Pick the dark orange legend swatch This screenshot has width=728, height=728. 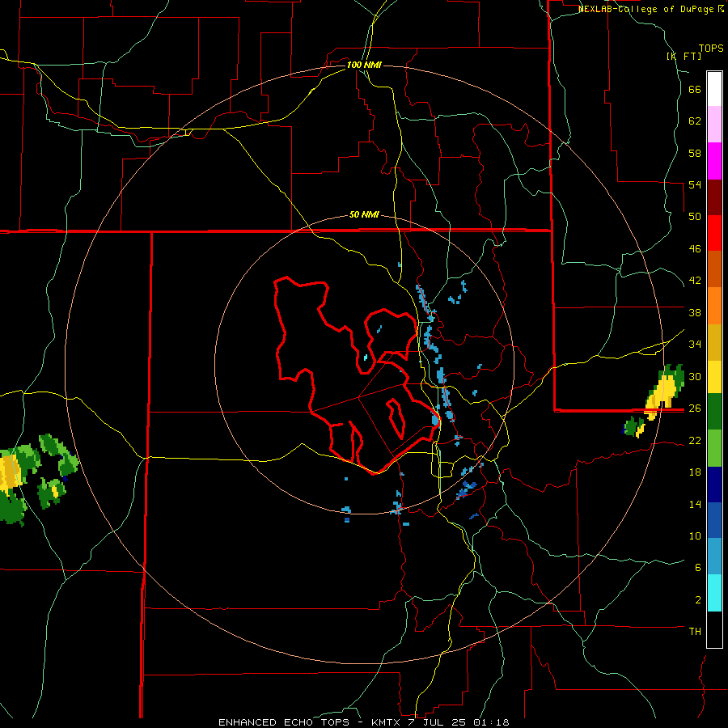pos(714,269)
